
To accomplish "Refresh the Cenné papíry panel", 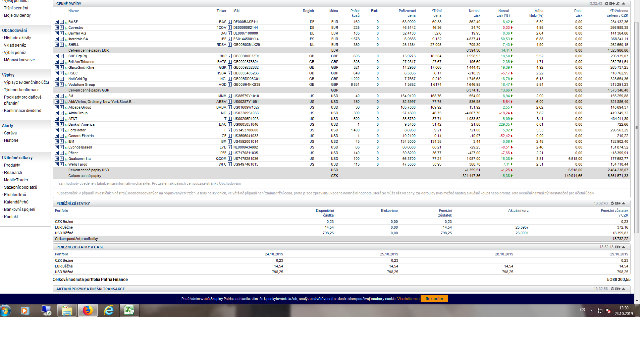I will (606, 4).
